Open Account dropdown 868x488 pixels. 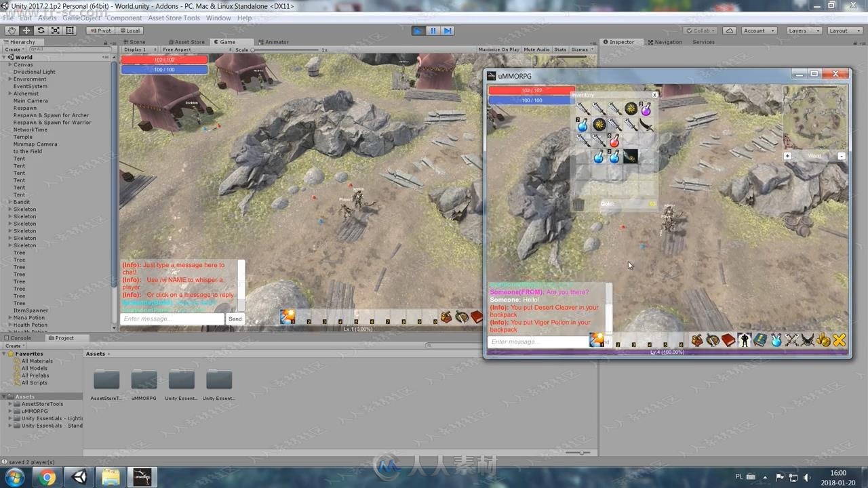pos(758,30)
